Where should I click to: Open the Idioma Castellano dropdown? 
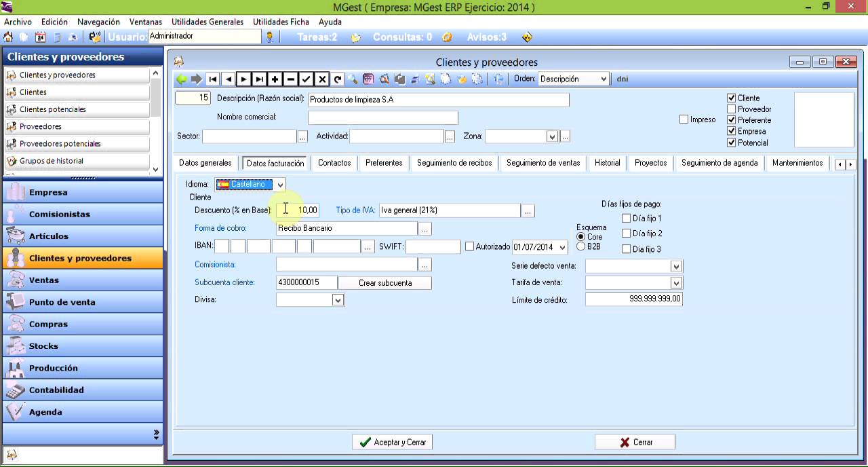point(280,185)
